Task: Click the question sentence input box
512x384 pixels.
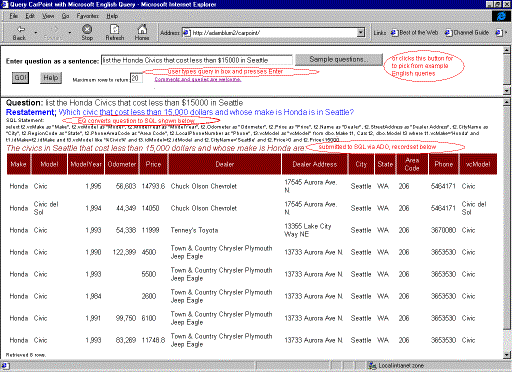Action: coord(196,60)
